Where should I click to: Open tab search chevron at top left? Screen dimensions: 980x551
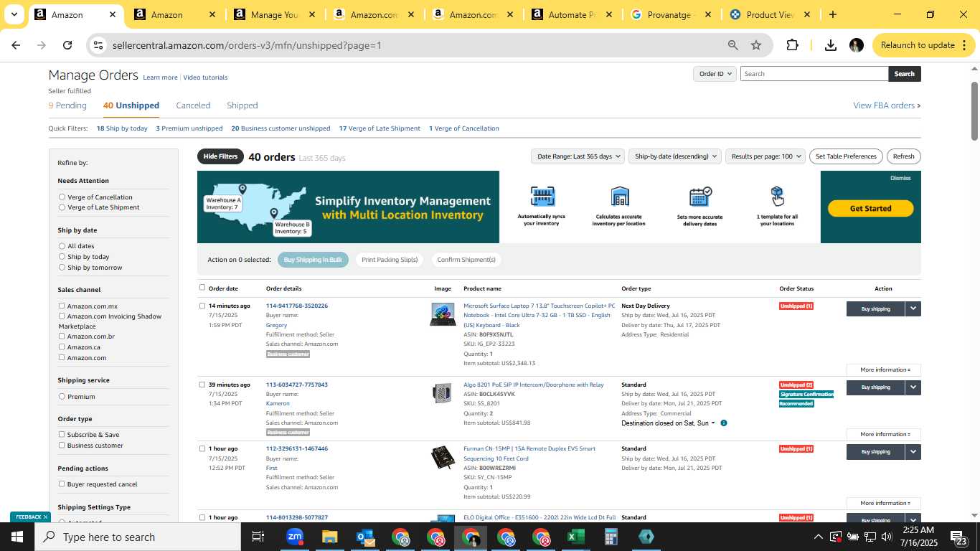tap(14, 14)
